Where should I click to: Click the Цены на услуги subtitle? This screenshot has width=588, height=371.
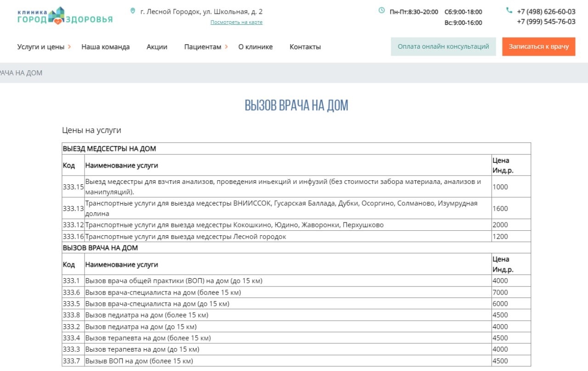[91, 130]
